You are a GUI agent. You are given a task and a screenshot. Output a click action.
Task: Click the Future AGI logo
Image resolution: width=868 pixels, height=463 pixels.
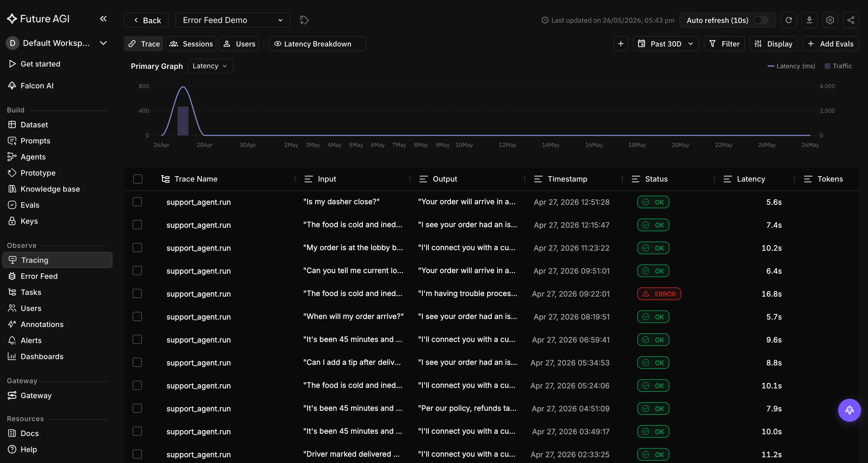click(x=38, y=19)
